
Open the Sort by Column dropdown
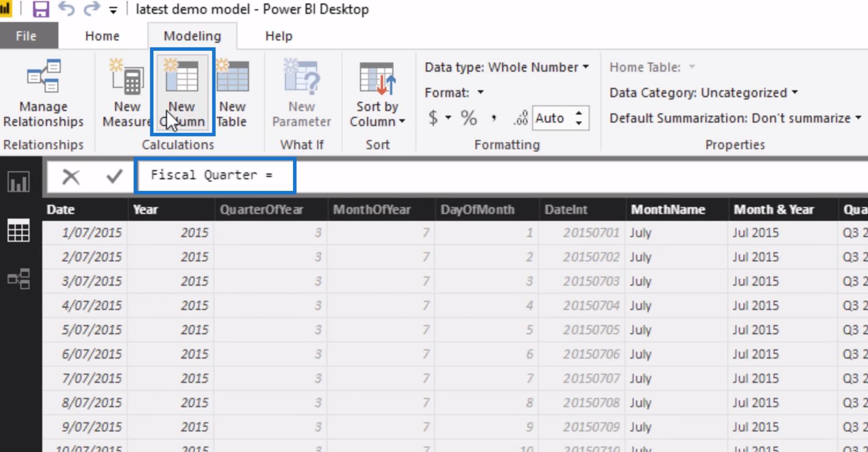377,93
